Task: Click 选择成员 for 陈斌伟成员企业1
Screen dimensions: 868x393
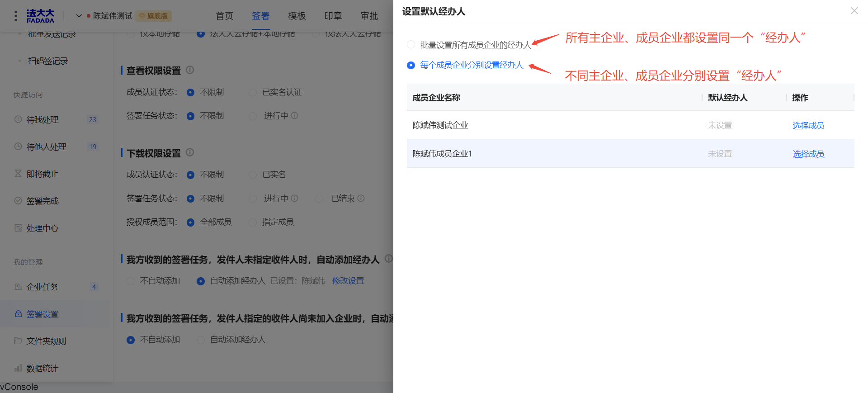Action: pyautogui.click(x=808, y=154)
